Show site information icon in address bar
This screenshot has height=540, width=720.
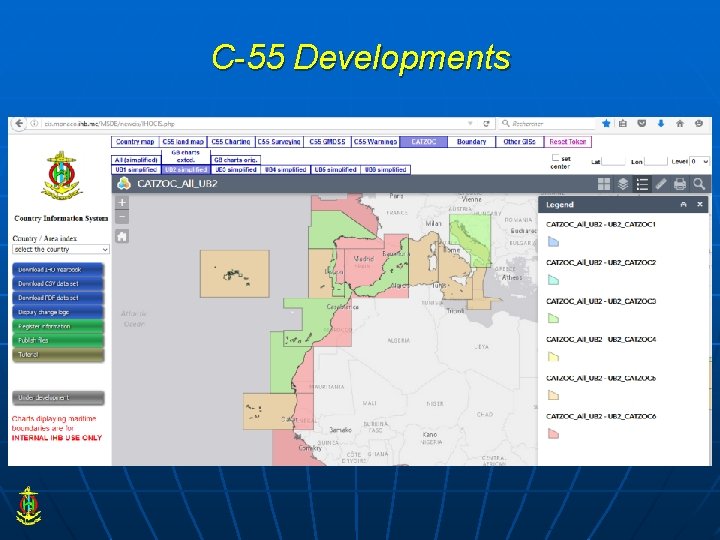click(x=34, y=124)
